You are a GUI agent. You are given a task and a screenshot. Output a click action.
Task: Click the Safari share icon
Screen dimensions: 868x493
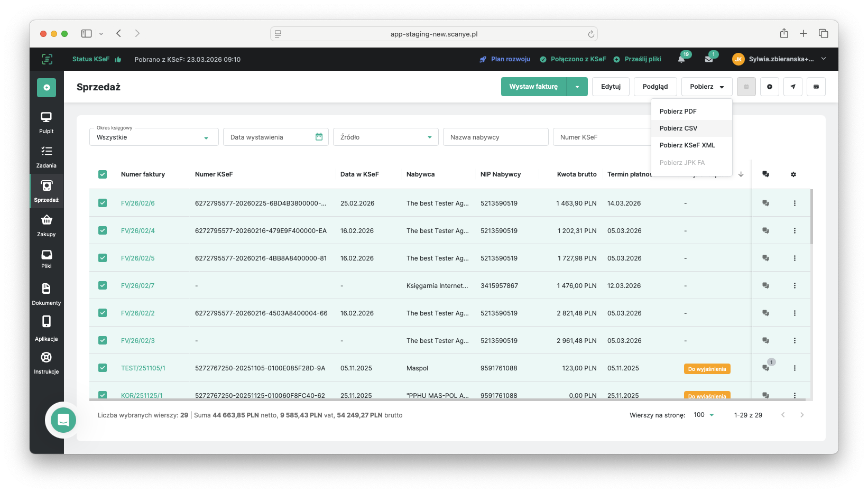click(x=784, y=33)
